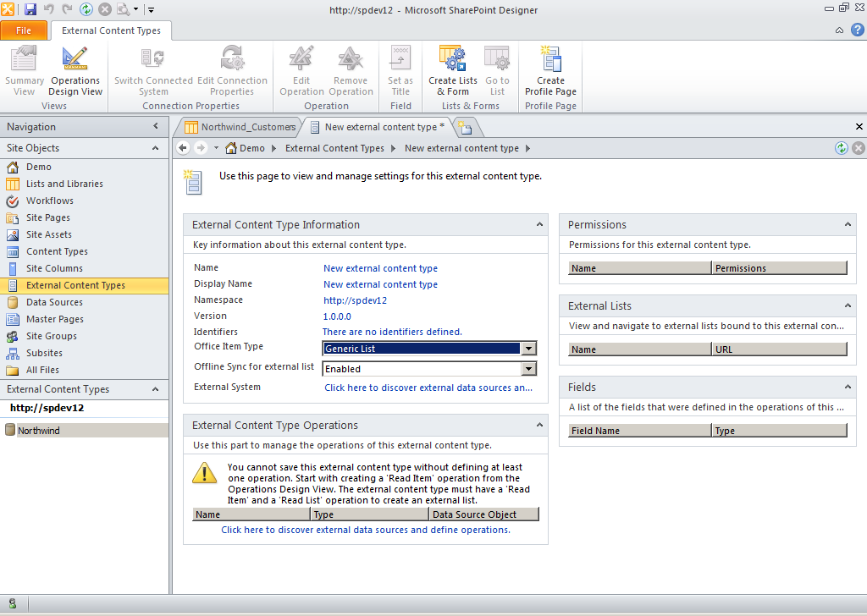Collapse the Navigation pane
The height and width of the screenshot is (616, 867).
point(156,127)
